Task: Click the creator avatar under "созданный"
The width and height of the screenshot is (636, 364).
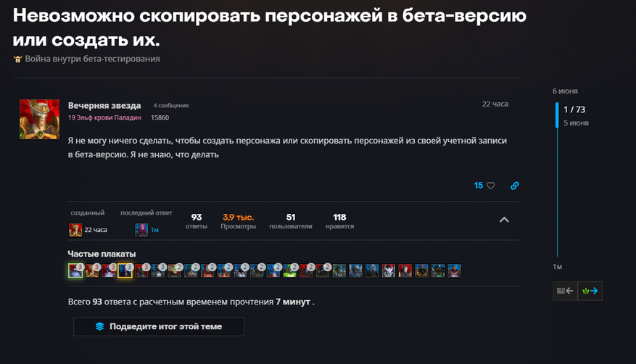Action: (x=75, y=230)
